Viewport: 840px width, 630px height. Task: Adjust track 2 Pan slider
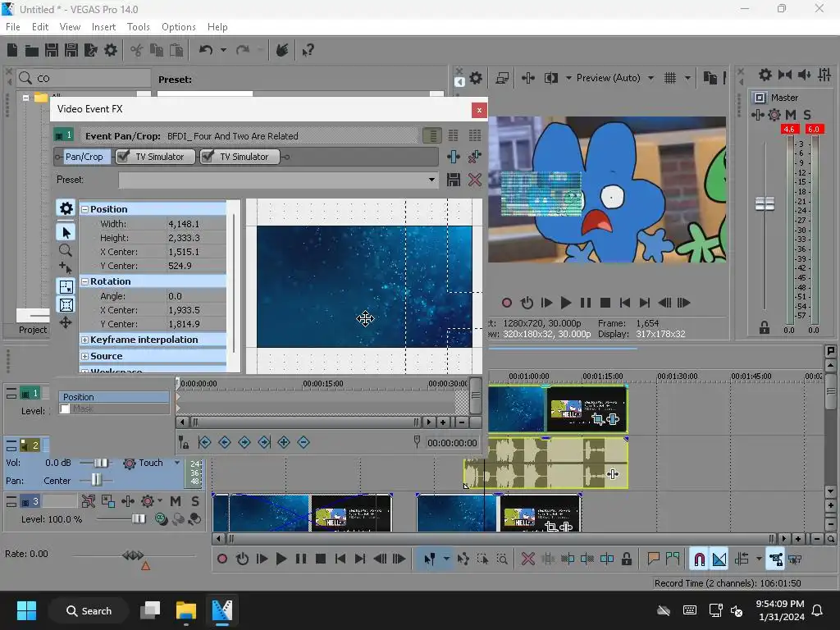point(95,480)
